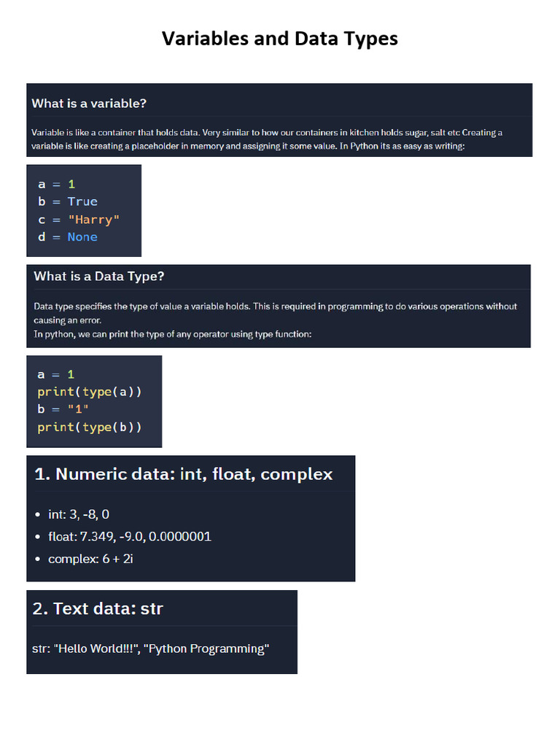Click the 'b = "1"' code line
560x747 pixels.
pyautogui.click(x=63, y=409)
